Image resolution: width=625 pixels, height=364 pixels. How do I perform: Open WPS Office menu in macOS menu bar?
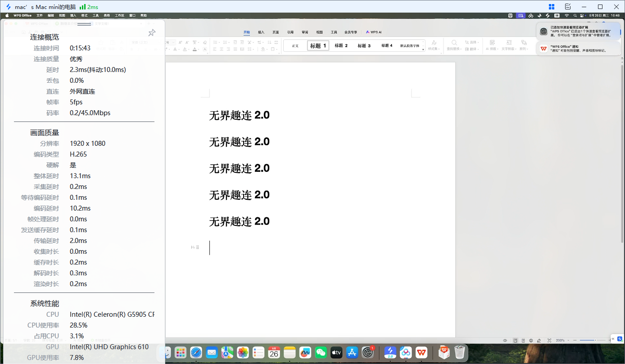pos(23,15)
